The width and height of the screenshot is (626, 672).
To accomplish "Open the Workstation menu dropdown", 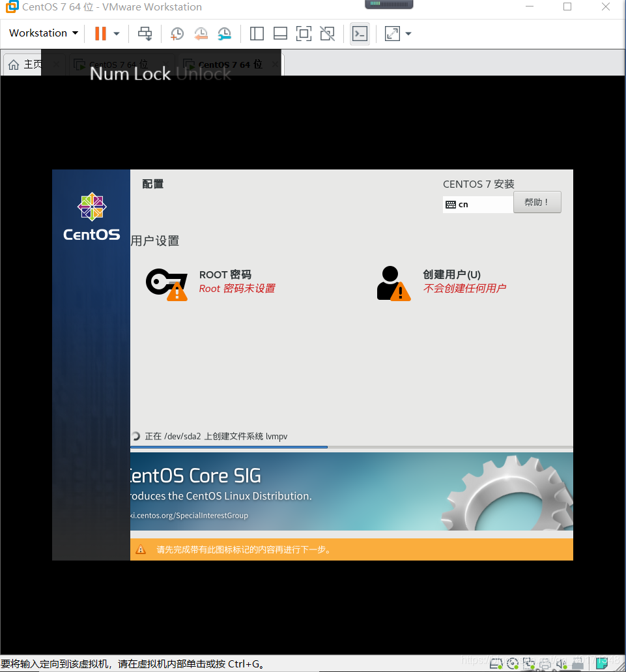I will click(44, 33).
